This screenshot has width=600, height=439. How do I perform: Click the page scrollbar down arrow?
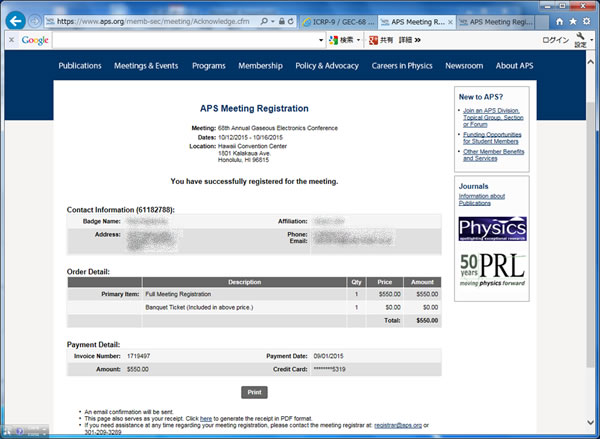pyautogui.click(x=590, y=423)
